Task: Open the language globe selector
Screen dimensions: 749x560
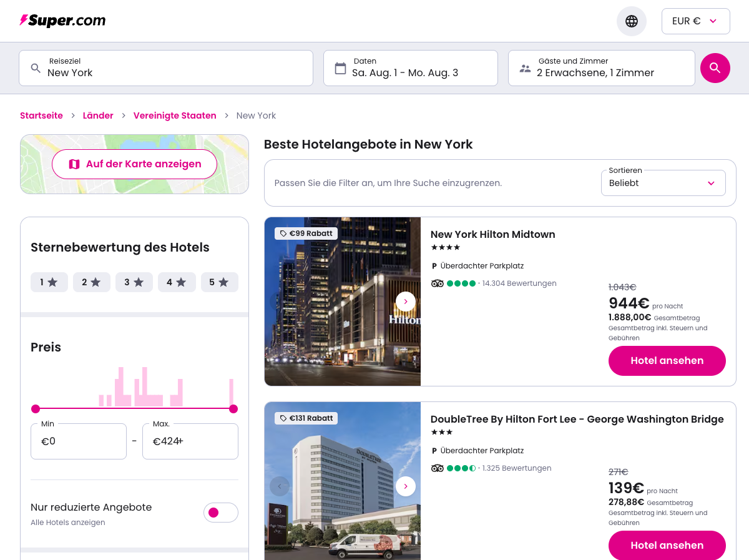Action: [x=632, y=21]
